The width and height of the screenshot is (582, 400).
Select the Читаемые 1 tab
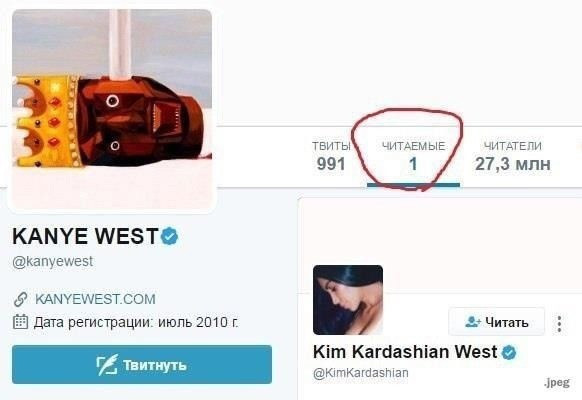(413, 157)
